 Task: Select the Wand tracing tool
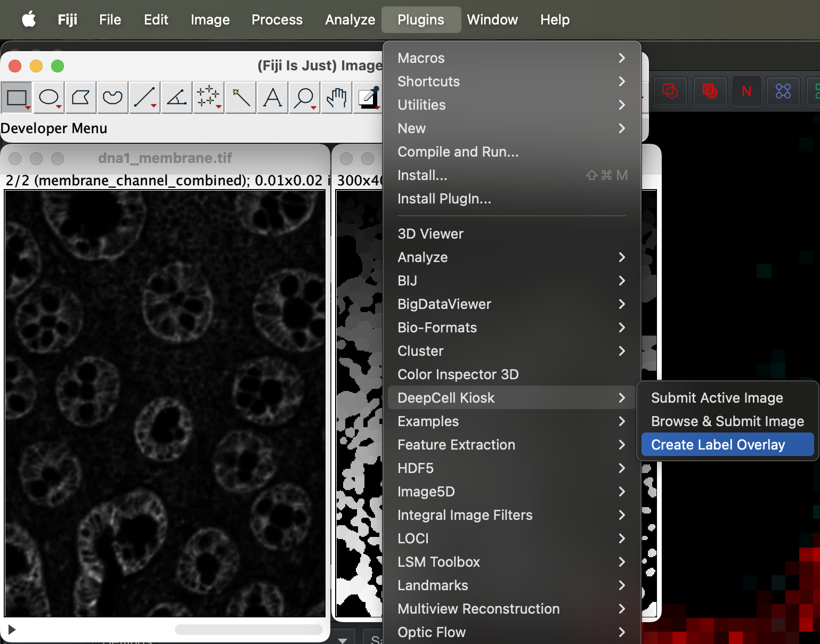pyautogui.click(x=241, y=98)
